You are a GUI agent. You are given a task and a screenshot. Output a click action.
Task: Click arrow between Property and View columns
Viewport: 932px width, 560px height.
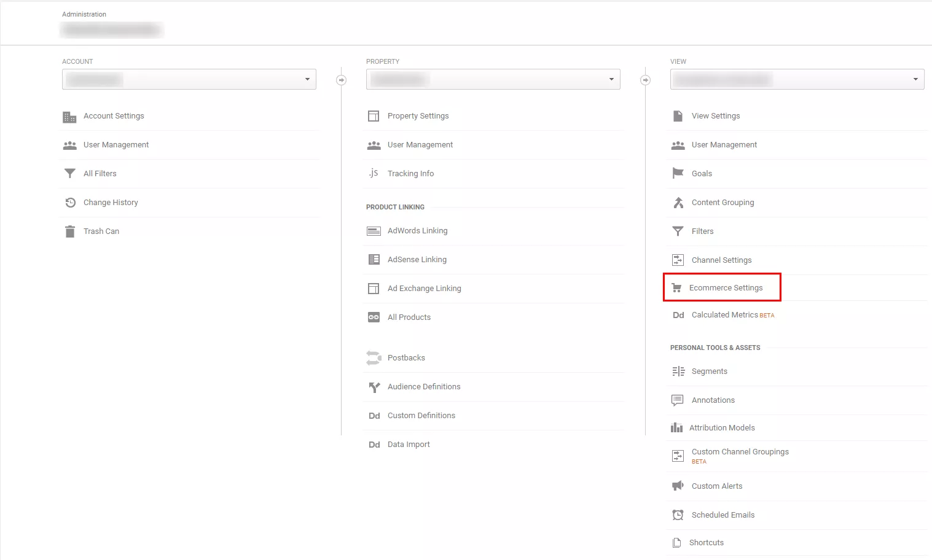pyautogui.click(x=645, y=80)
